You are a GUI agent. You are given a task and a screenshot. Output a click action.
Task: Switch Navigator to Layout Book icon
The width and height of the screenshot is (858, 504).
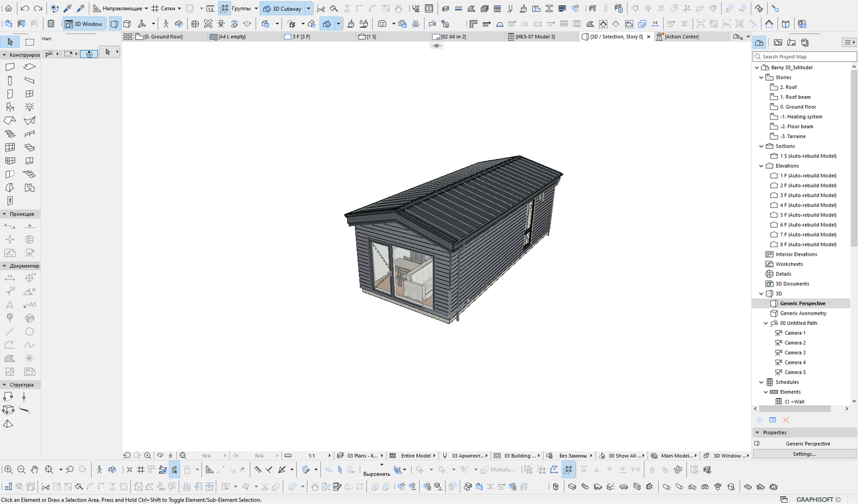point(792,42)
